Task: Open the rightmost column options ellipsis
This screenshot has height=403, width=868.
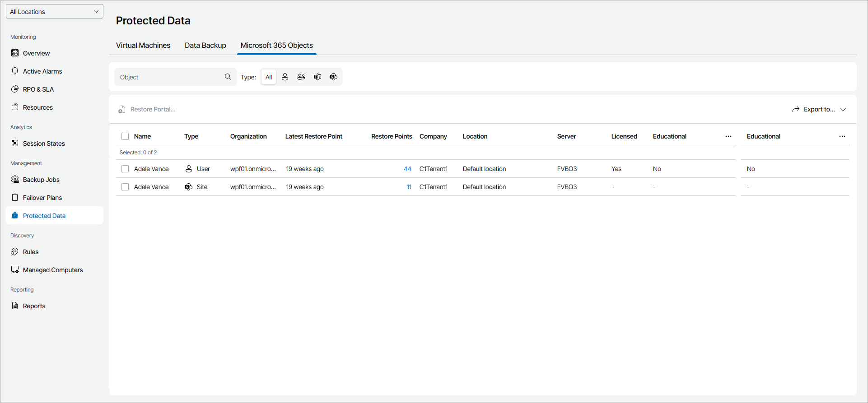Action: 842,136
